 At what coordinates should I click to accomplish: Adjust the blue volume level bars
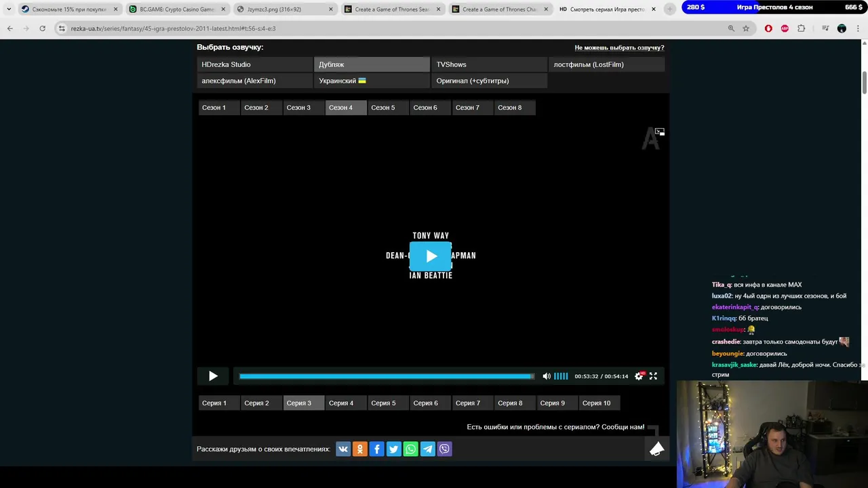561,376
